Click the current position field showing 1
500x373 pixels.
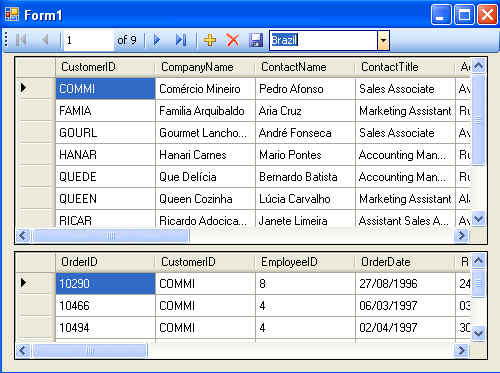[89, 40]
